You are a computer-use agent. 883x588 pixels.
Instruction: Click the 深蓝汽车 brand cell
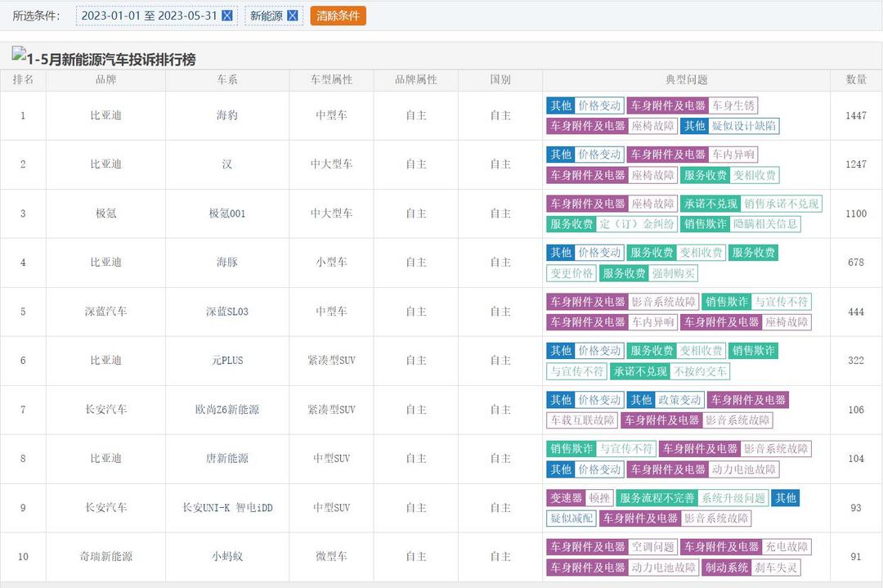pyautogui.click(x=105, y=312)
